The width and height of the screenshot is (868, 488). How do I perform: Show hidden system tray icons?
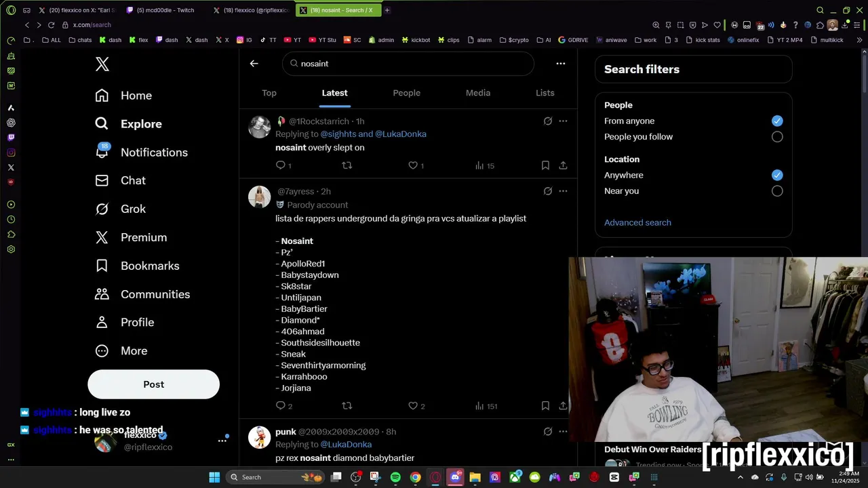pyautogui.click(x=741, y=477)
